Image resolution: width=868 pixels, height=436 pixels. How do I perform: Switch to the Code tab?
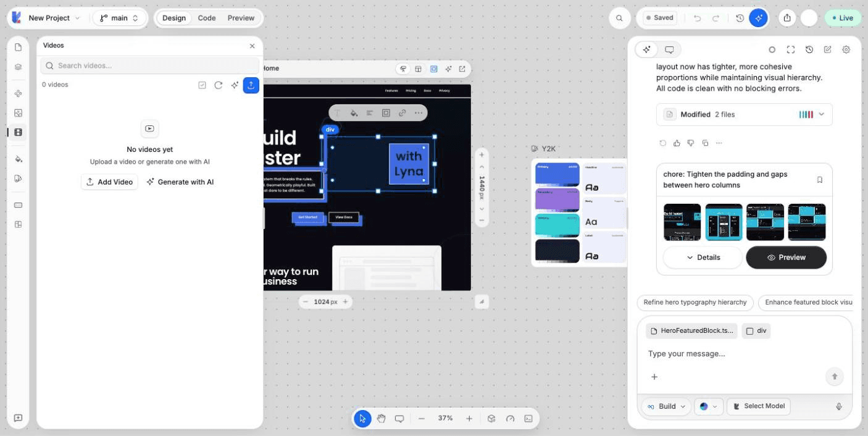click(x=207, y=18)
